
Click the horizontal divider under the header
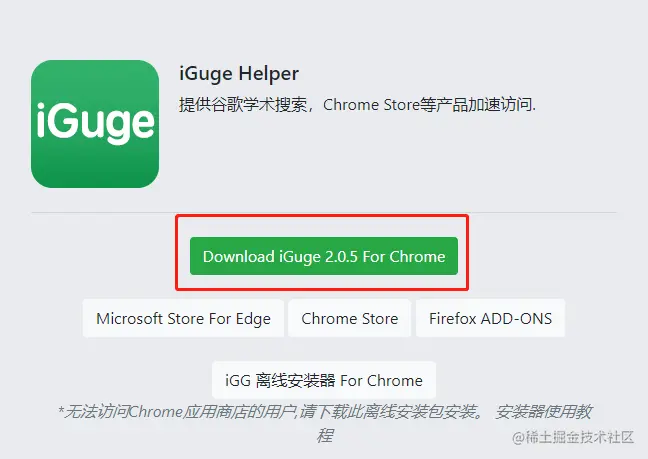coord(324,212)
